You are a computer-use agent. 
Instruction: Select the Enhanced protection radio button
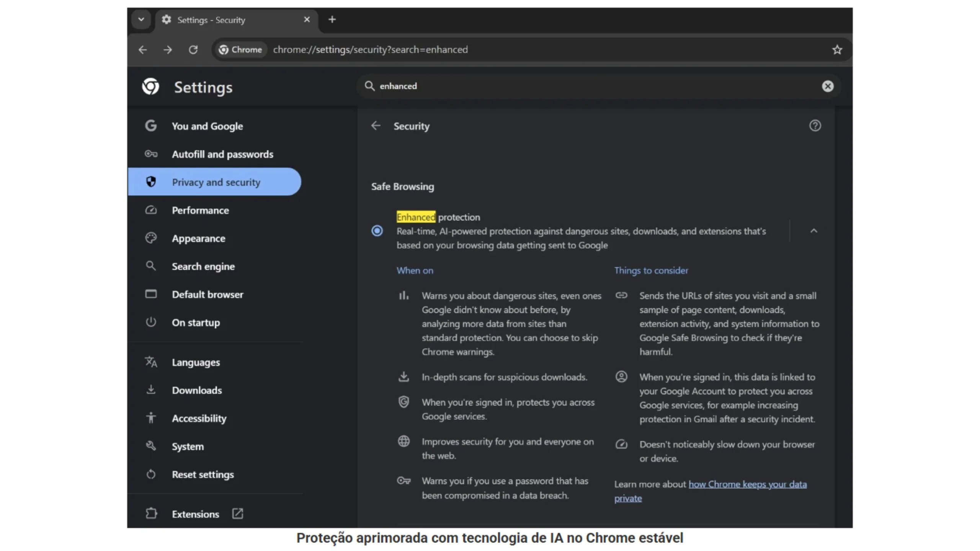[x=377, y=231]
